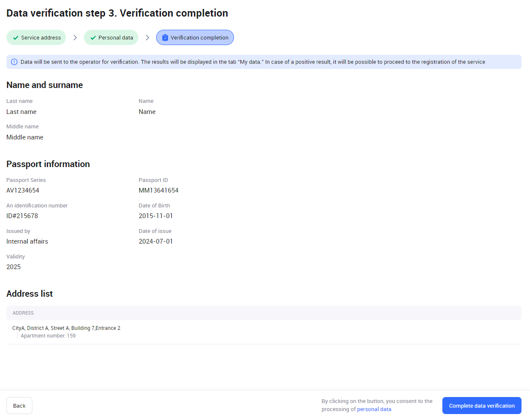Click the Passport ID value MM13641654
Viewport: 530px width, 420px height.
[159, 190]
